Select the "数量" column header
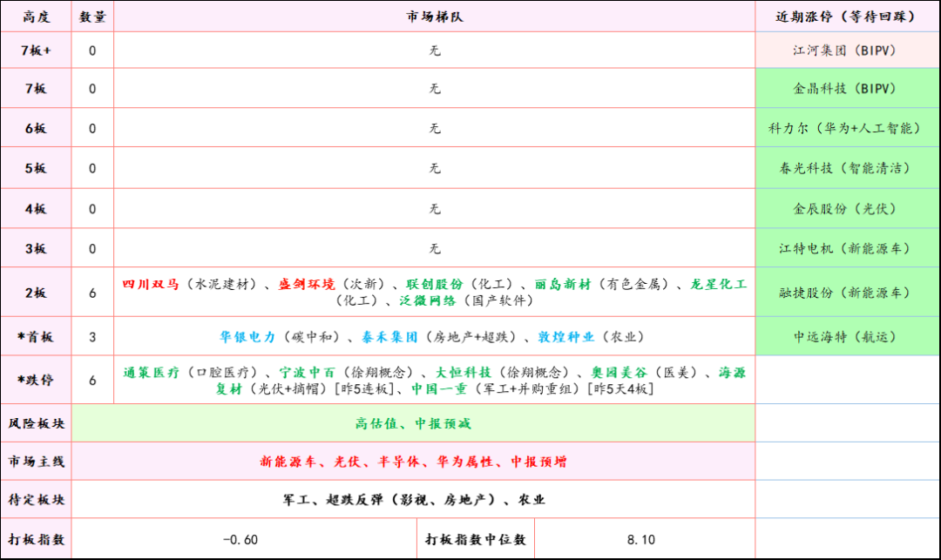 pos(92,17)
